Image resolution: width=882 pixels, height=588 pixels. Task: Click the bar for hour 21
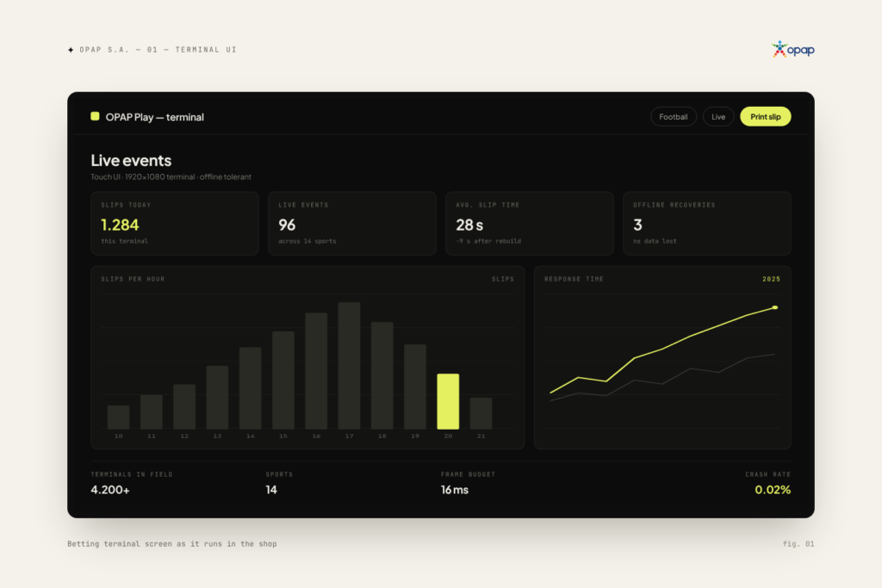[x=481, y=413]
